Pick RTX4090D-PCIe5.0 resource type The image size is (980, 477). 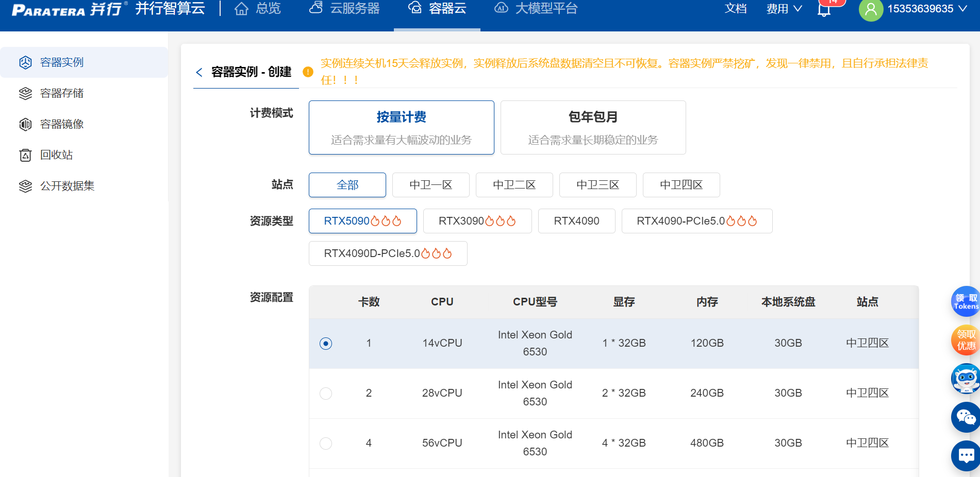(x=388, y=253)
